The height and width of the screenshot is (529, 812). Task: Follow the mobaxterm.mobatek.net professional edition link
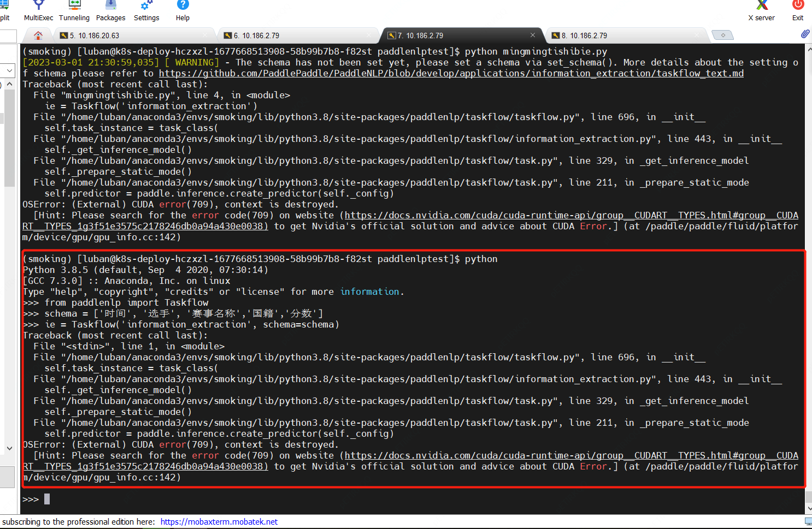[219, 521]
